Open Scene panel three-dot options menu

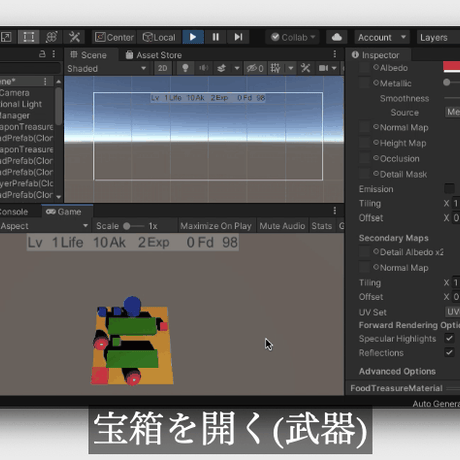coord(335,54)
